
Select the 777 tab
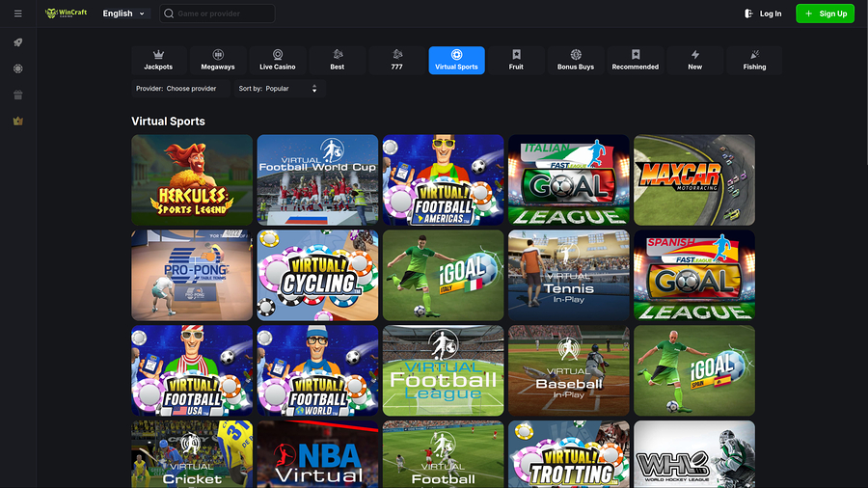coord(397,61)
